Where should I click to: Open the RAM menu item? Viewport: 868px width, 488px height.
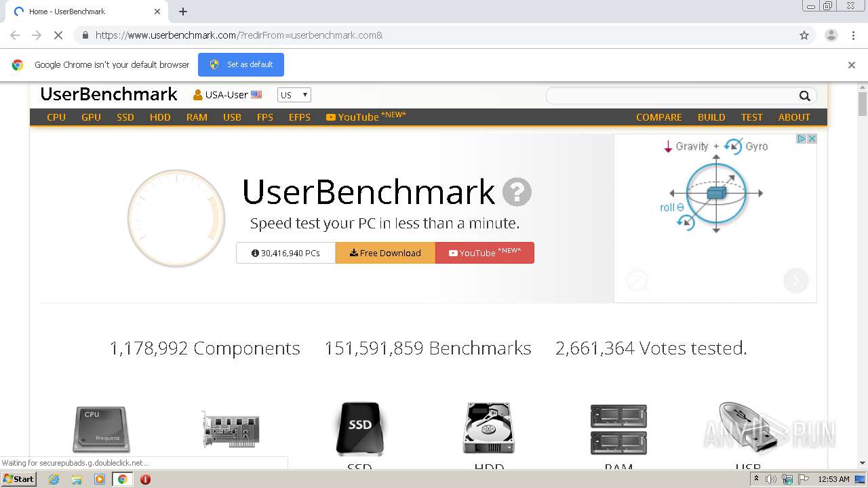point(197,117)
